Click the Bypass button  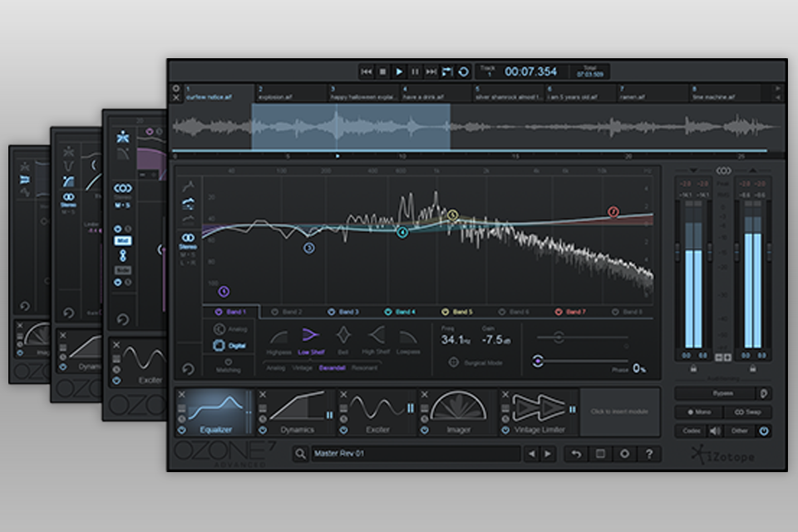[x=717, y=393]
